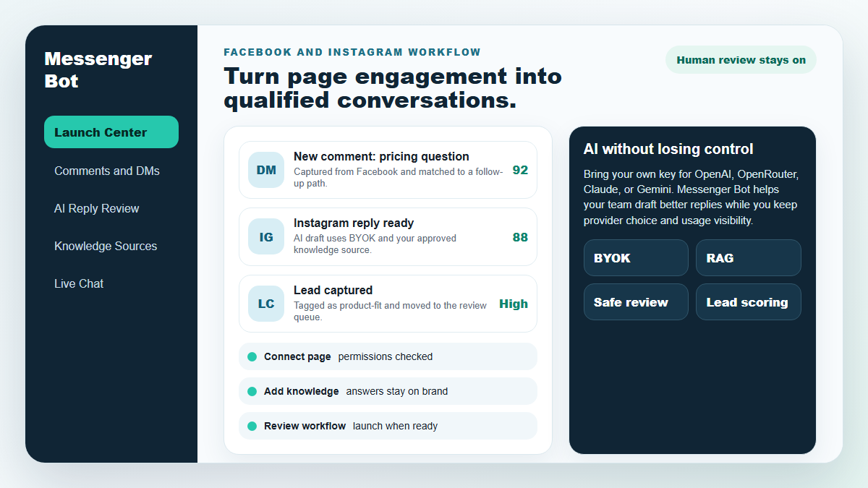The height and width of the screenshot is (488, 868).
Task: Click 'Captured from Facebook' description text
Action: 398,177
